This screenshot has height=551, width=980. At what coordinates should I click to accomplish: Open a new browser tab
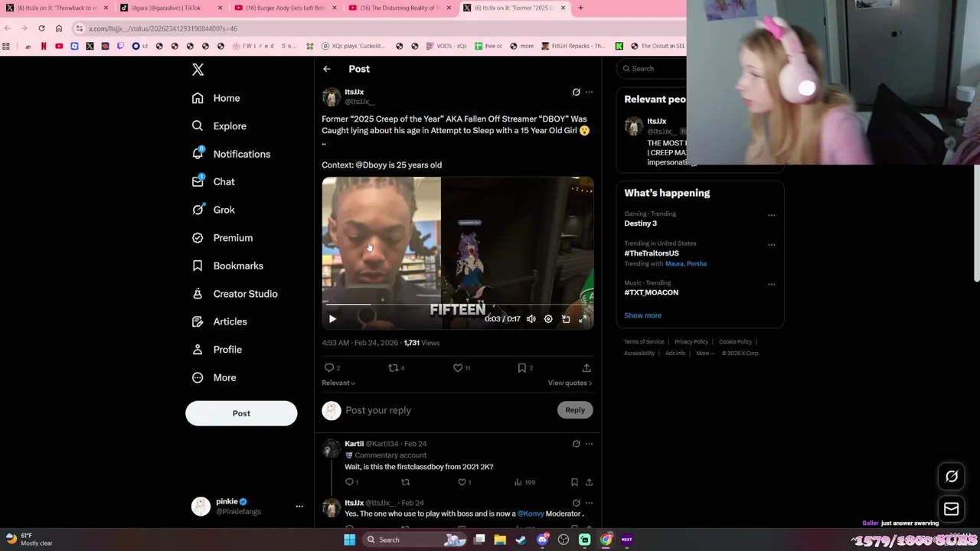point(580,8)
